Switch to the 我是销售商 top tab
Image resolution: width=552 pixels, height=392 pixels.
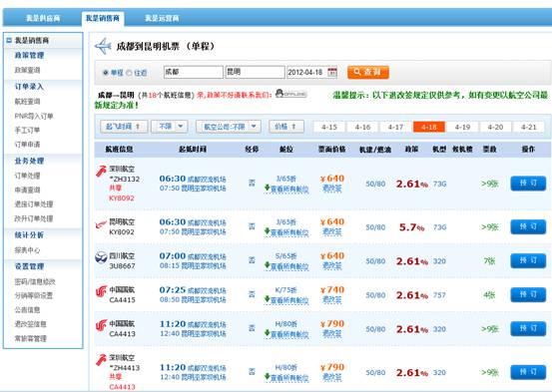(103, 18)
